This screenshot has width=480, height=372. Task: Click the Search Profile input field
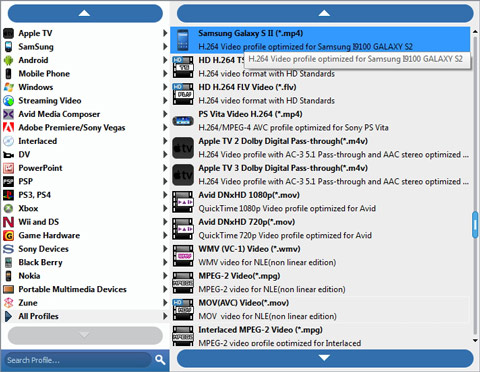pos(78,360)
